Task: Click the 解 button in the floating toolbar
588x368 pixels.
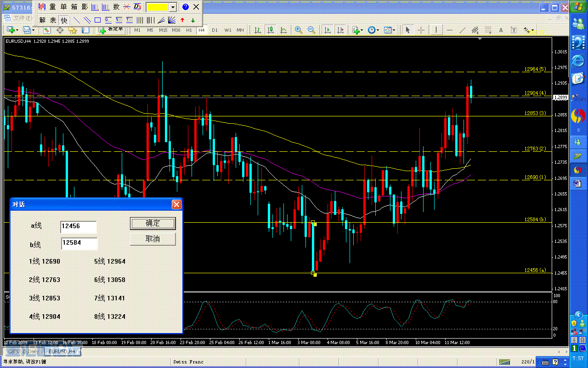Action: point(42,20)
